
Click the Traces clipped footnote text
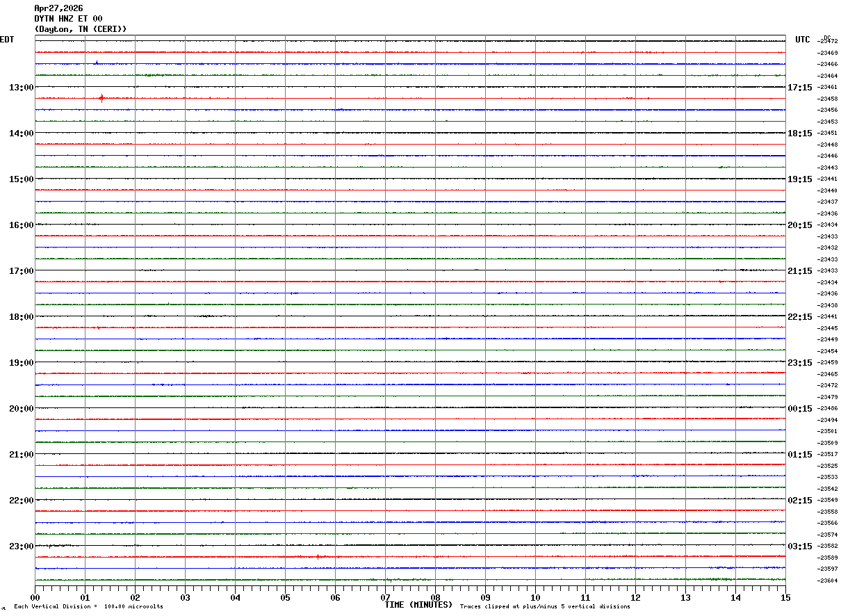(x=545, y=607)
